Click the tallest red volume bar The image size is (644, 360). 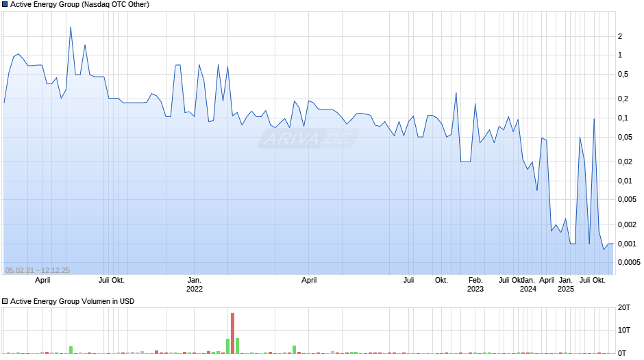tap(232, 333)
